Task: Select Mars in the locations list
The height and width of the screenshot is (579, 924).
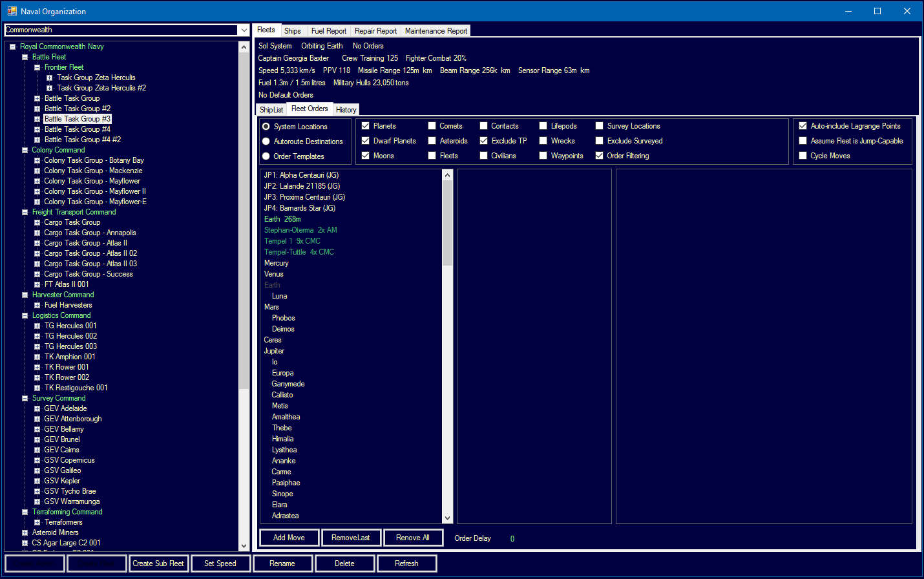Action: coord(271,307)
